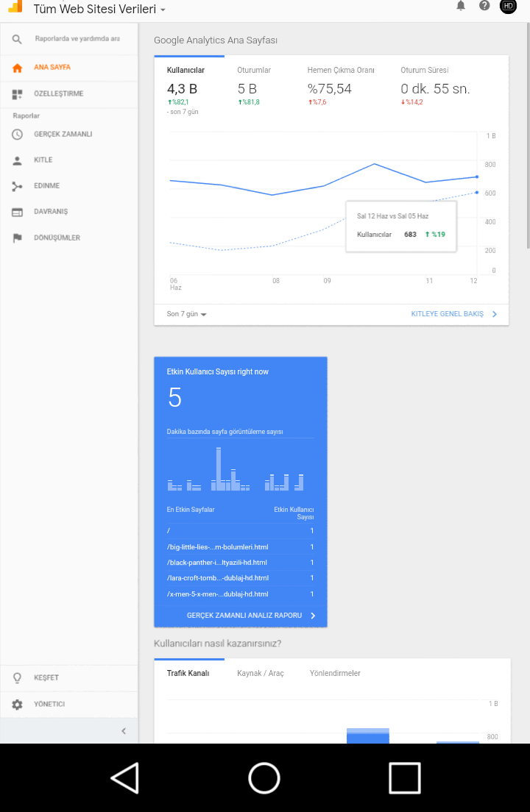Click the flag icon for Dönüşümler
The height and width of the screenshot is (812, 530).
coord(17,238)
